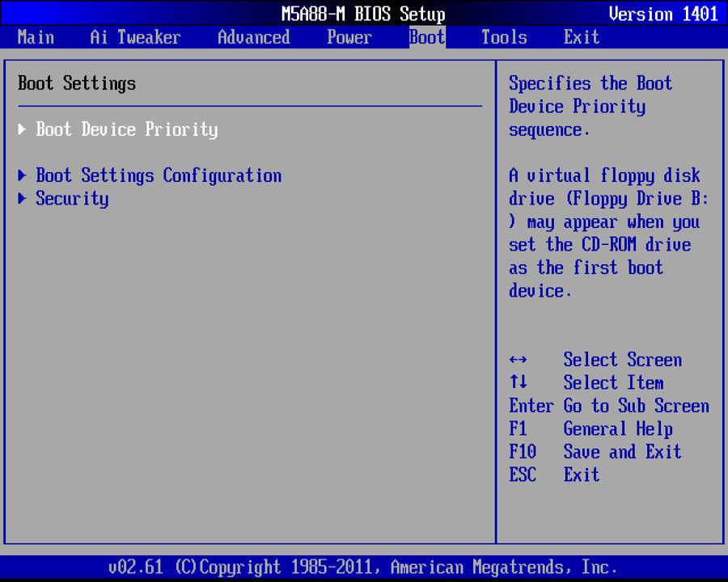This screenshot has height=582, width=728.
Task: Click the arrow beside Boot Settings Configuration
Action: click(22, 175)
